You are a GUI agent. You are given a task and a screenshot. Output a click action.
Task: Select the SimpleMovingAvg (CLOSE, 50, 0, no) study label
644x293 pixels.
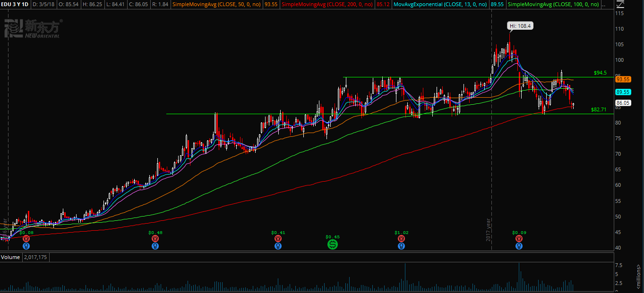click(217, 4)
